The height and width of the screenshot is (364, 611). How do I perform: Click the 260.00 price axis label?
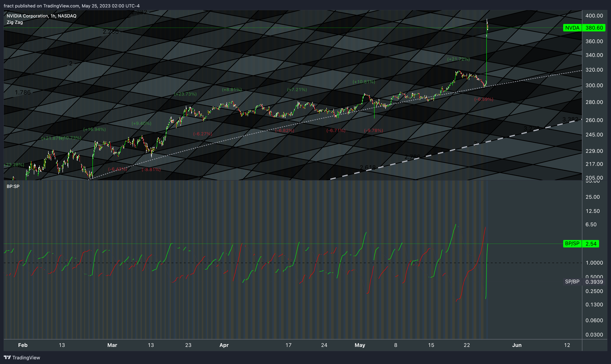point(594,120)
